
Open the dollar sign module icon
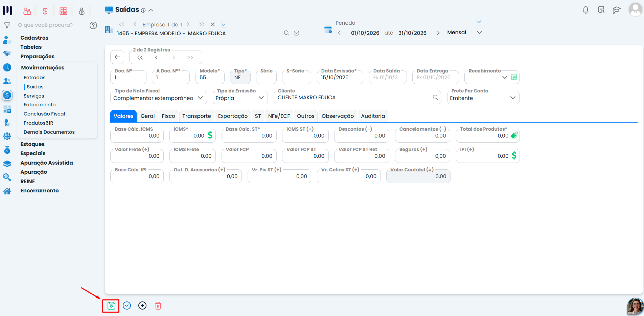coord(45,11)
